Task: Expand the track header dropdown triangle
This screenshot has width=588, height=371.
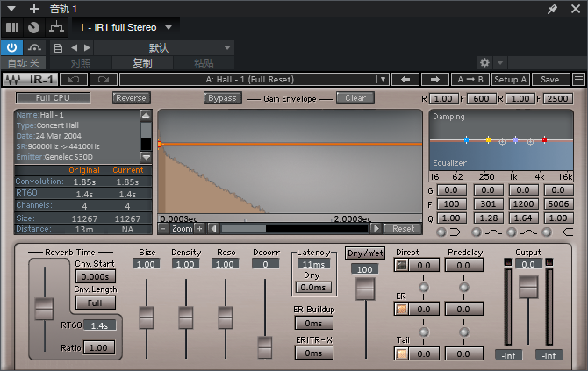Action: pos(11,9)
